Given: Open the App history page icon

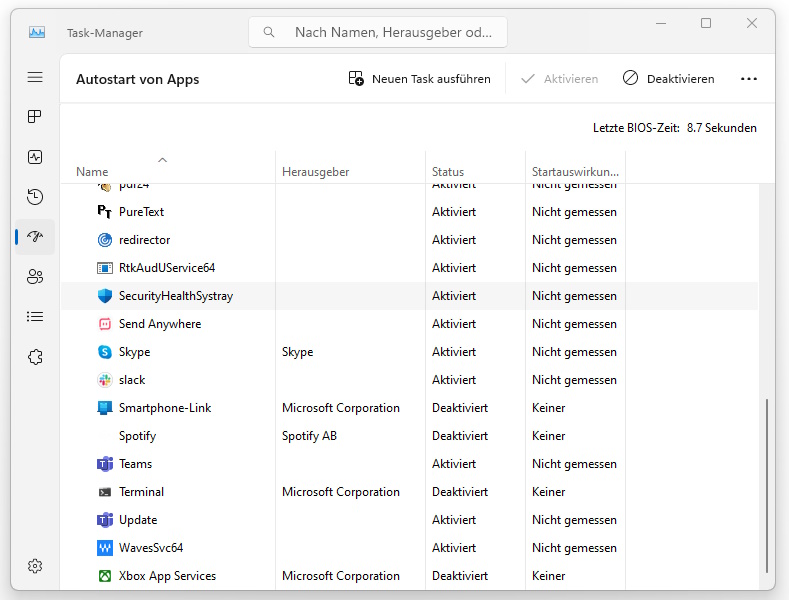Looking at the screenshot, I should coord(35,197).
